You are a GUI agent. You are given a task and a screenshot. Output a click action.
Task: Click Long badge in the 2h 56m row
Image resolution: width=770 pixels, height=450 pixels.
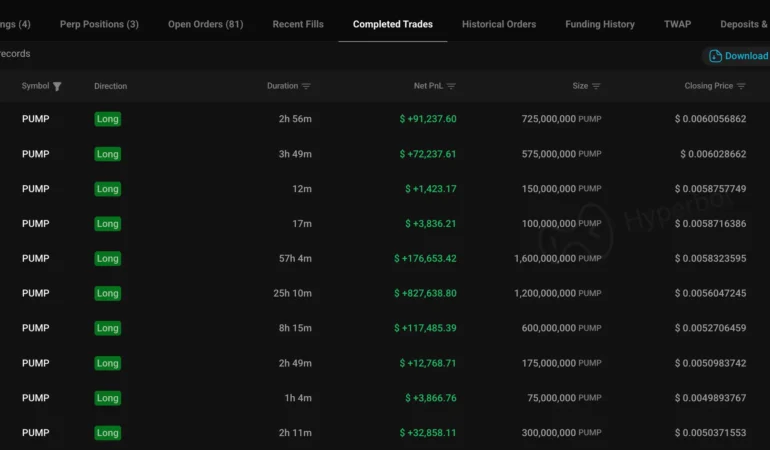click(108, 119)
